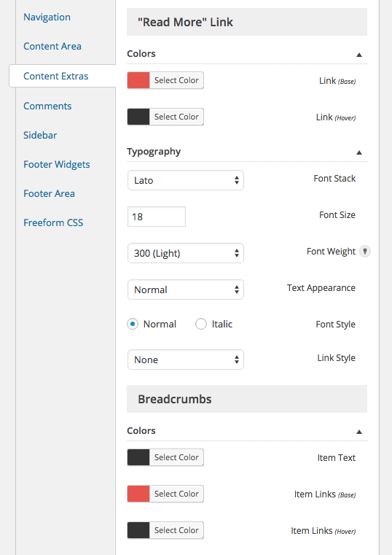Go to the Comments tab

[x=47, y=106]
